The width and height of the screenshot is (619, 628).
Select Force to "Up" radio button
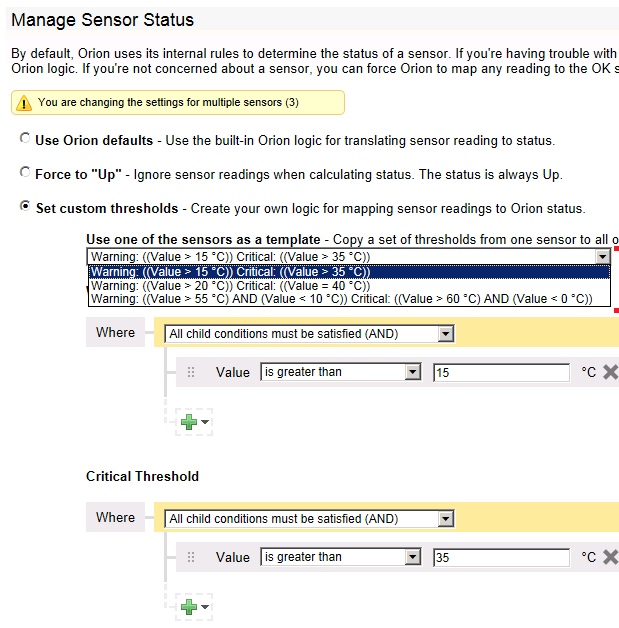pos(25,172)
